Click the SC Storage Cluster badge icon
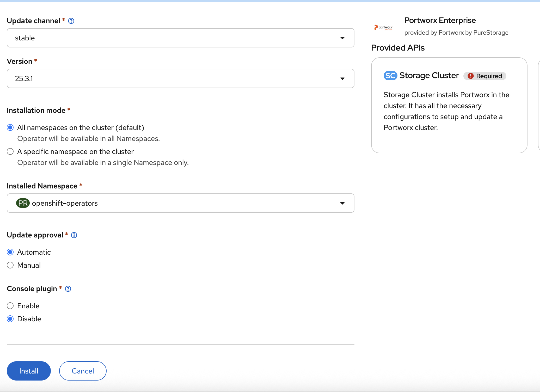This screenshot has width=540, height=392. coord(390,76)
